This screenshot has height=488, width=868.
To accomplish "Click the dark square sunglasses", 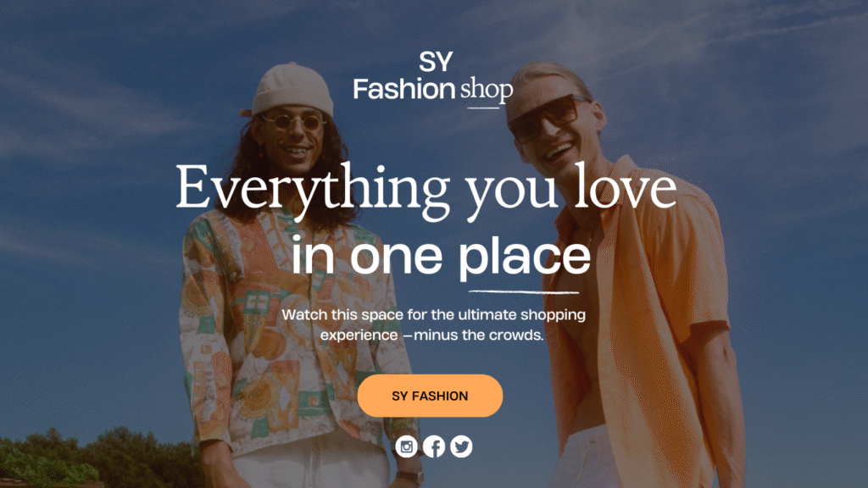I will click(x=547, y=118).
